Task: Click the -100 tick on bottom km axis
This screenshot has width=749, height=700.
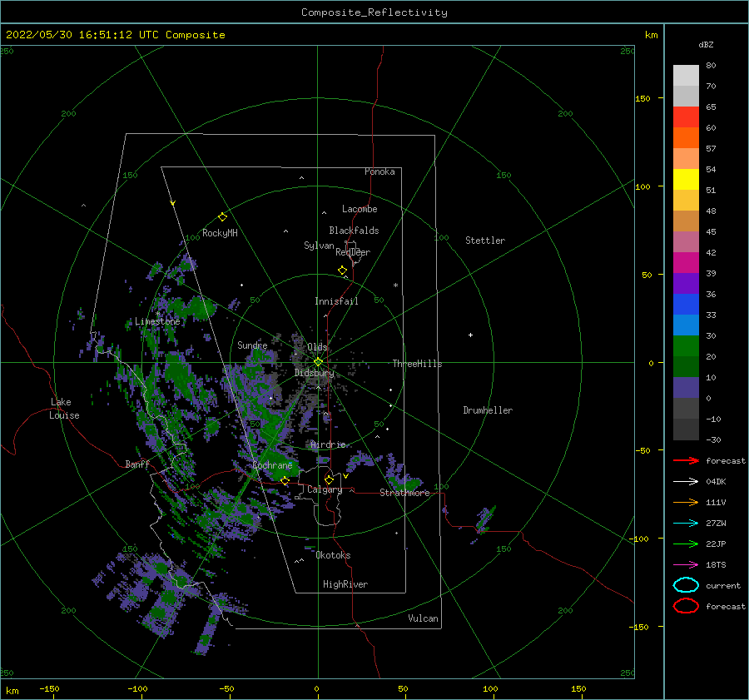Action: pyautogui.click(x=137, y=688)
